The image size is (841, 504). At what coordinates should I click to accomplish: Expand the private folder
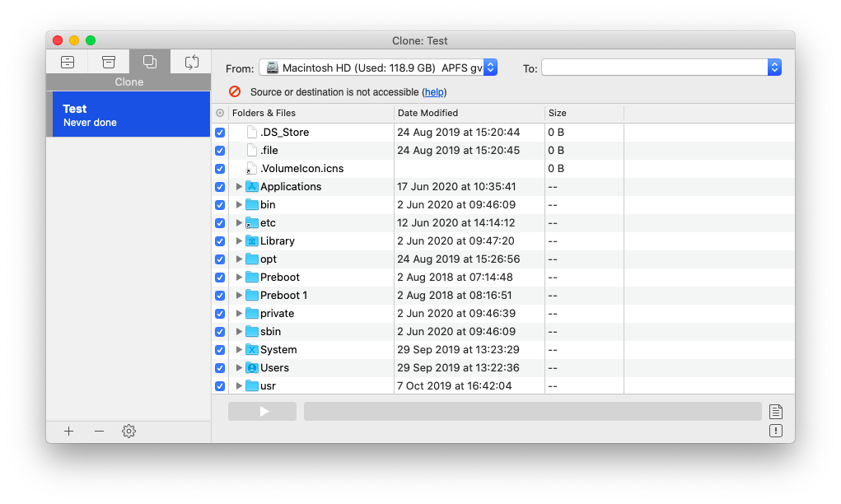(x=239, y=314)
